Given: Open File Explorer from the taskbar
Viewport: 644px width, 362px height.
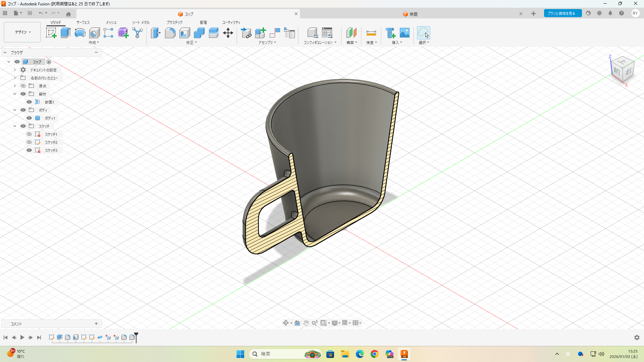Looking at the screenshot, I should click(x=345, y=354).
